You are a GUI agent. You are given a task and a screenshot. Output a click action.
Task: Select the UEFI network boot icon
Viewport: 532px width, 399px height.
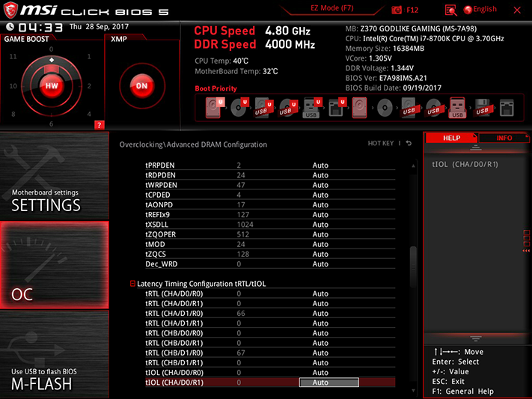tap(337, 108)
